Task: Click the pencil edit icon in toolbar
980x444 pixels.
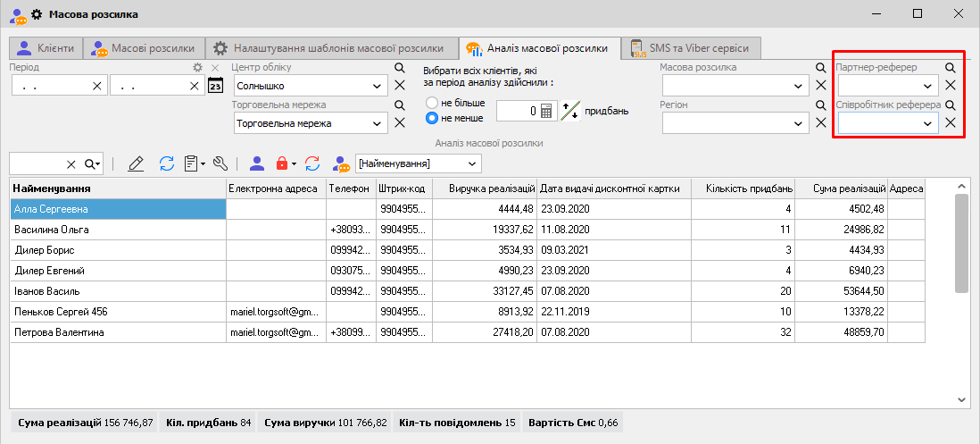Action: click(x=136, y=163)
